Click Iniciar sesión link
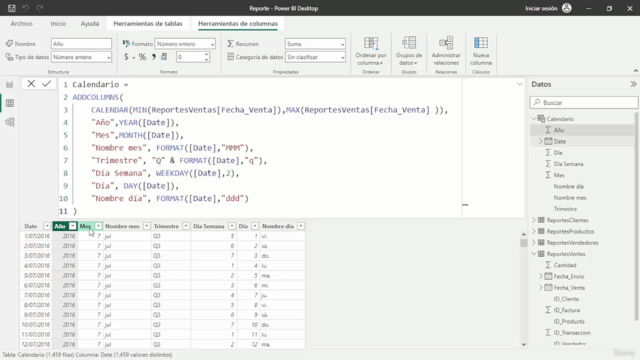Screen dimensions: 640x360 (541, 8)
